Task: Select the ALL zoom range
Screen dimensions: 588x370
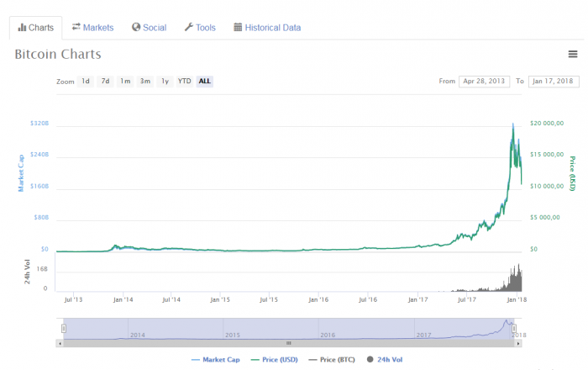Action: point(205,81)
